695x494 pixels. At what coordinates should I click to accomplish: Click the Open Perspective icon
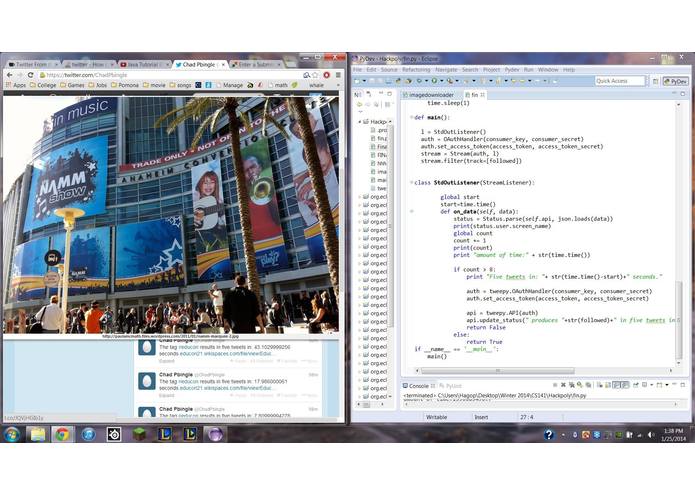(x=655, y=82)
